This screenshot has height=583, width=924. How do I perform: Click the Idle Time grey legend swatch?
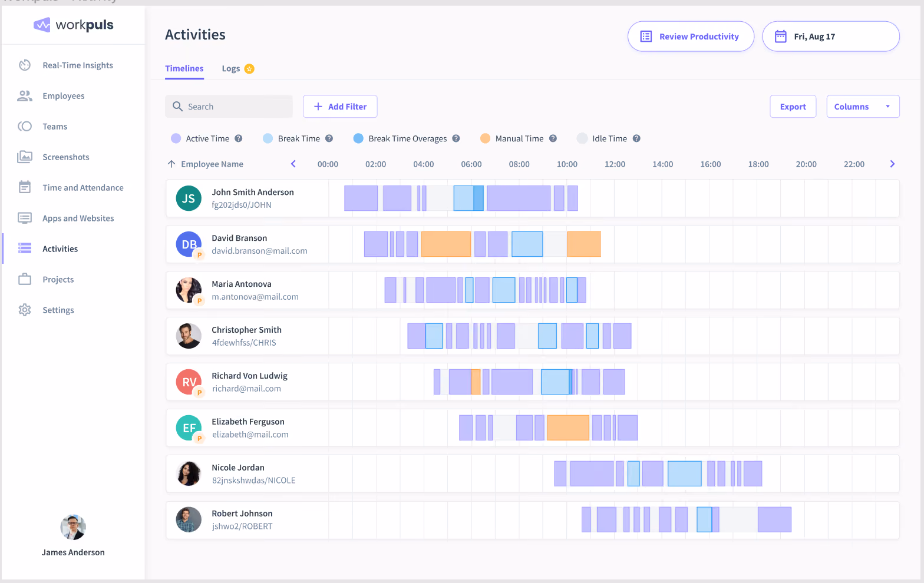(582, 138)
